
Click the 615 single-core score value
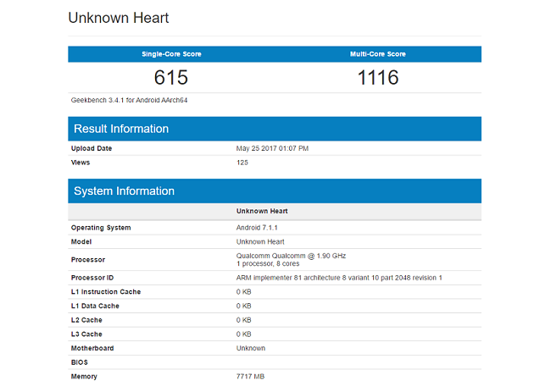[171, 78]
